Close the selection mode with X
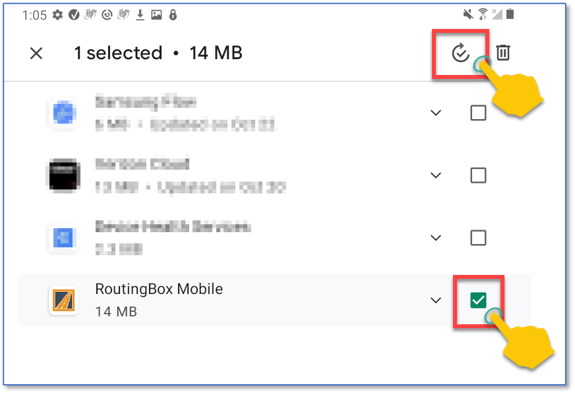575x394 pixels. 36,54
